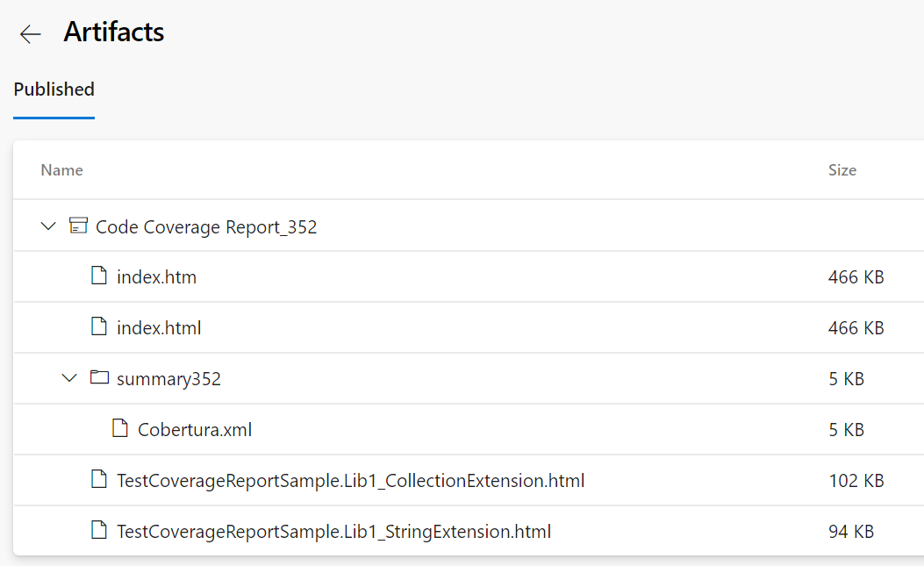Click the back arrow icon
Image resolution: width=924 pixels, height=566 pixels.
(31, 34)
